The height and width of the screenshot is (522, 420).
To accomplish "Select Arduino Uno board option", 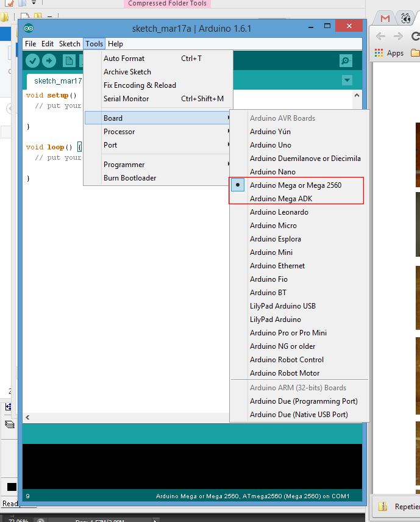I will pyautogui.click(x=271, y=145).
